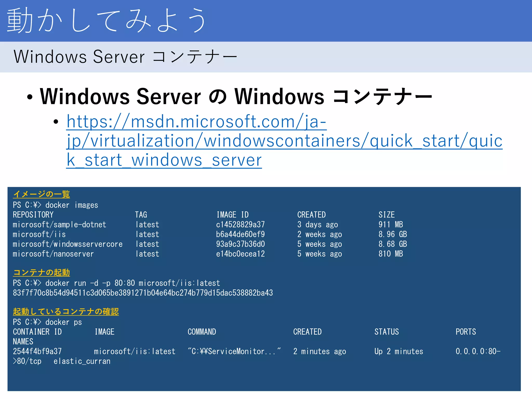
Task: Click the REPOSITORY column header
Action: [x=33, y=215]
